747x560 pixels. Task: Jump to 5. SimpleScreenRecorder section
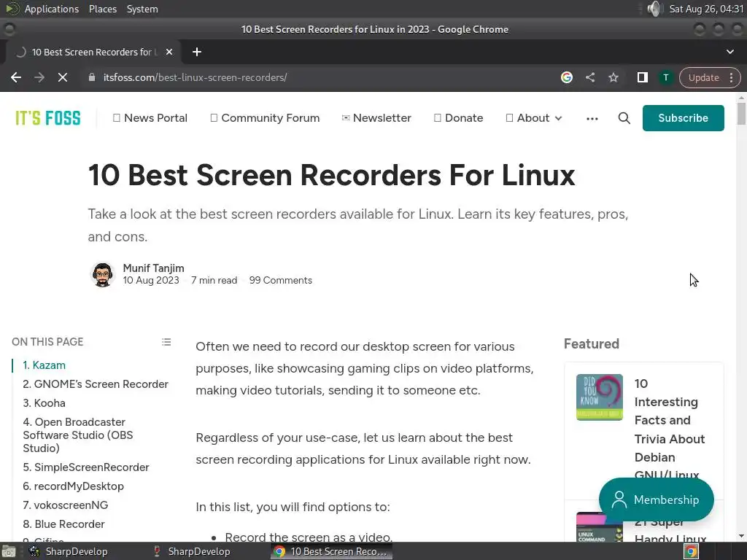(x=86, y=467)
